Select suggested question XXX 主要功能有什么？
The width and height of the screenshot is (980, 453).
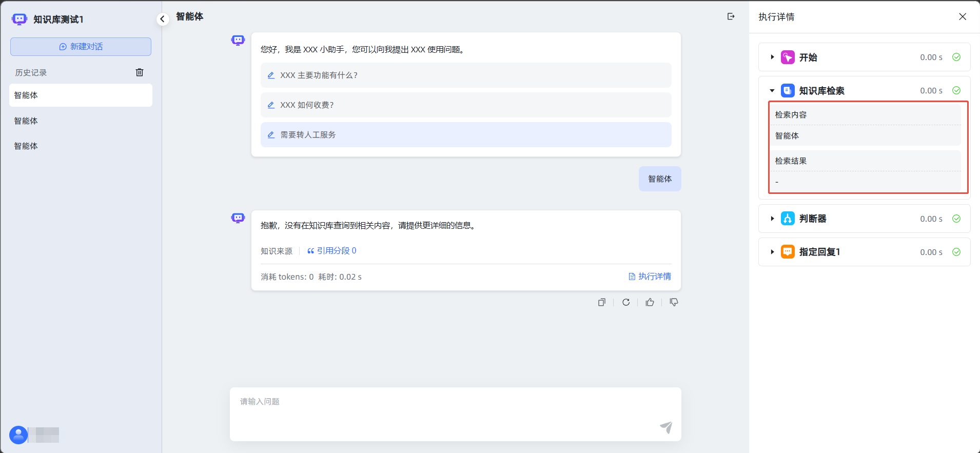(318, 75)
